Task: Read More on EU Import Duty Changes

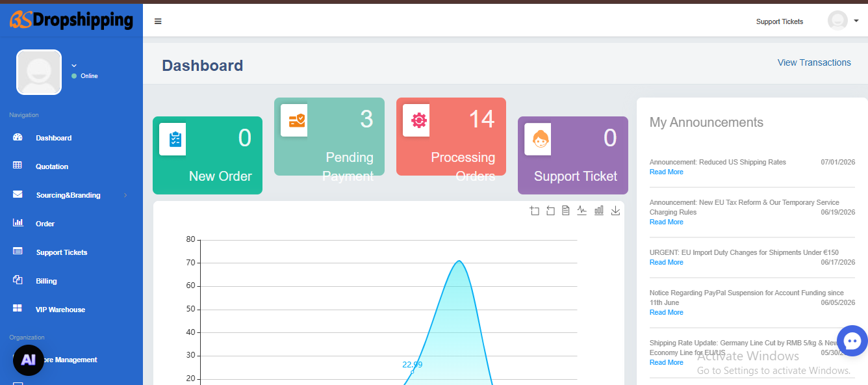Action: point(667,262)
